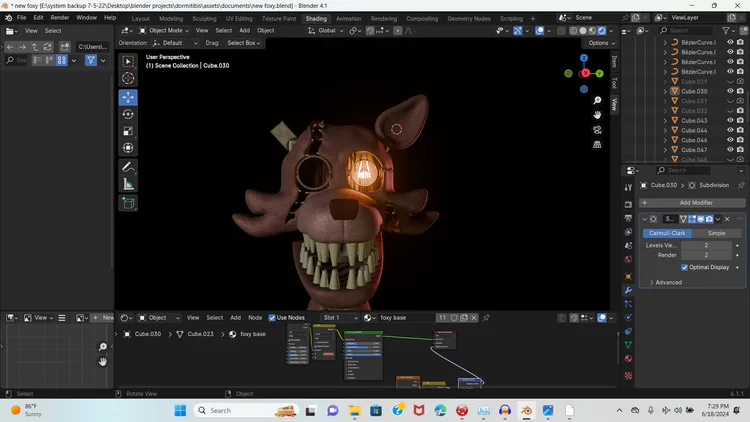Open the Drag Select Box dropdown
Screen dimensions: 750x422
(243, 43)
